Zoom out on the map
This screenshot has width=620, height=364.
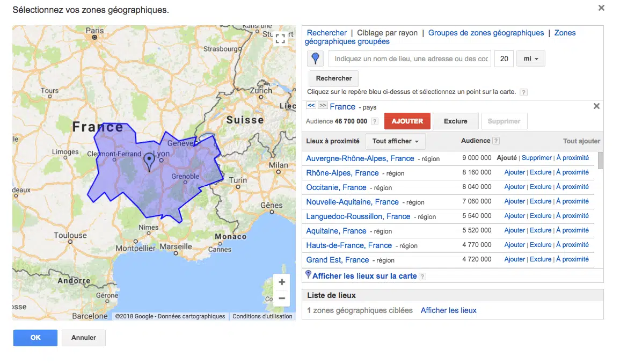point(282,299)
